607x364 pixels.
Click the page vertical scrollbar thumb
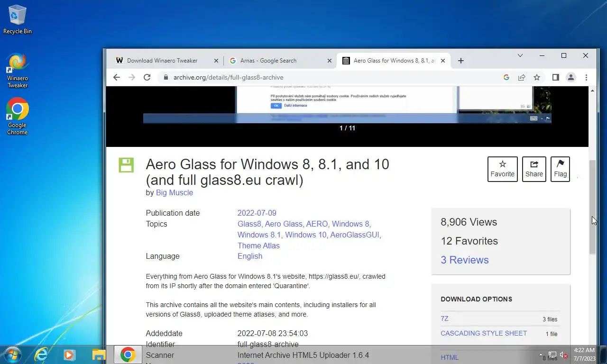[x=593, y=207]
